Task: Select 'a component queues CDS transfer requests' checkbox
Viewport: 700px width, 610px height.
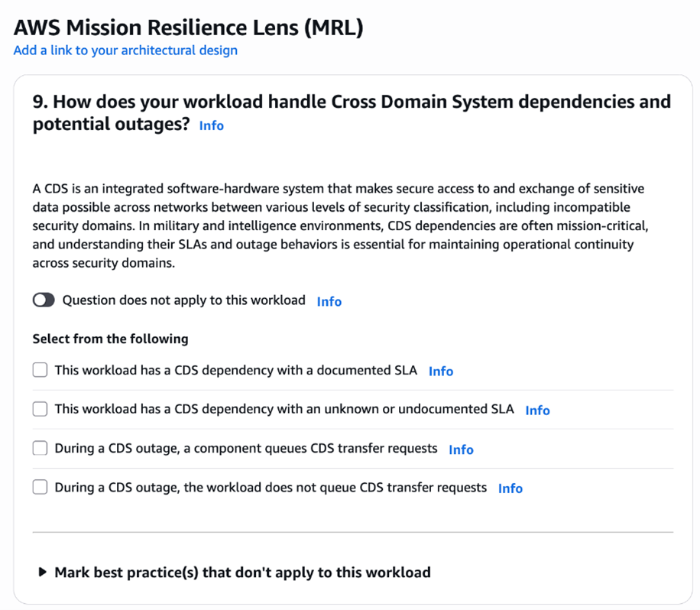Action: point(40,449)
